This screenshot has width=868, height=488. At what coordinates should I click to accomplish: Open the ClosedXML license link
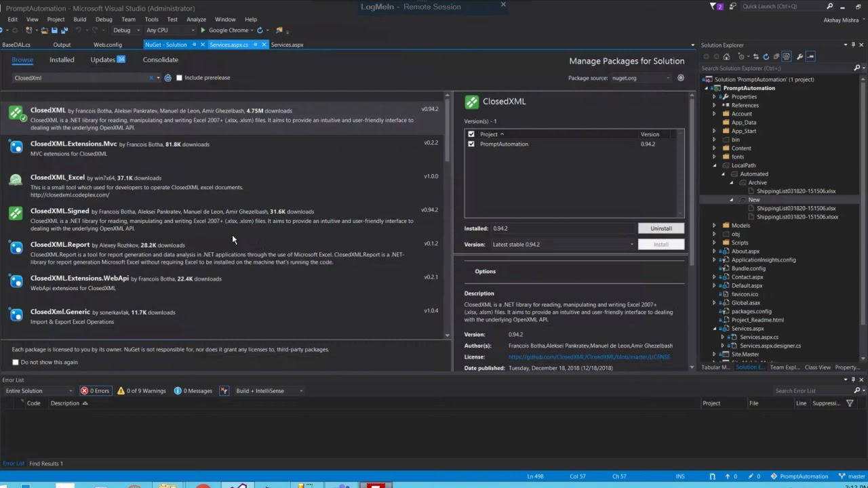click(589, 357)
